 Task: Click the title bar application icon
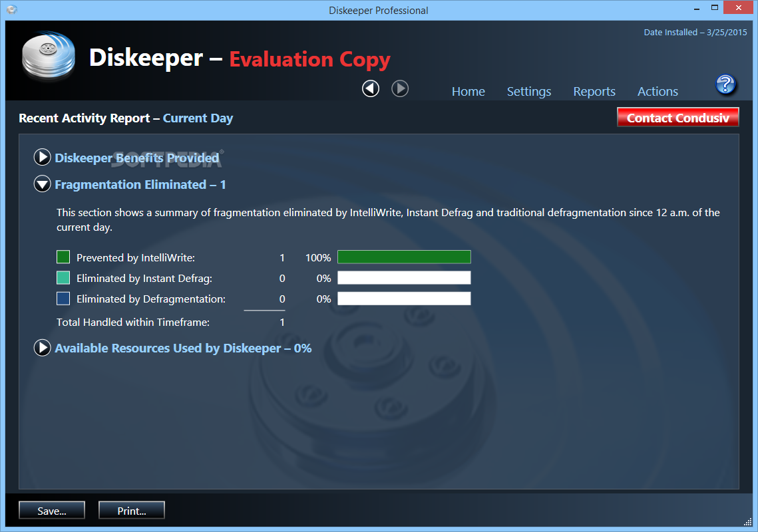(x=12, y=10)
